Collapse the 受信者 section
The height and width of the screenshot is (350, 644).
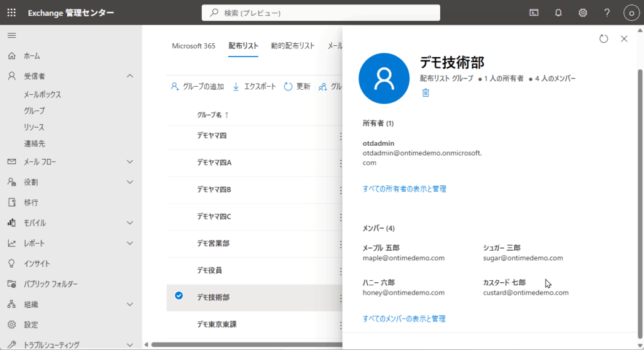(x=130, y=76)
